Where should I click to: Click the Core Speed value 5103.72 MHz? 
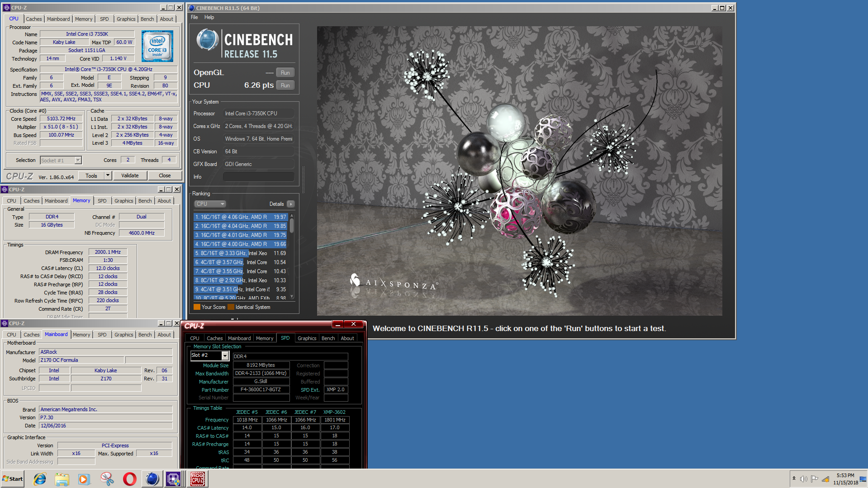point(62,118)
